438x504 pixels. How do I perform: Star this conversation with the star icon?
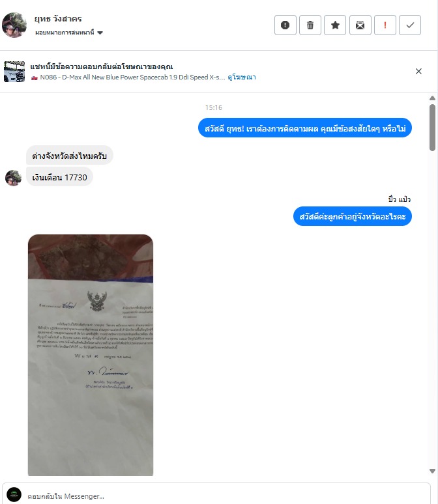point(335,25)
